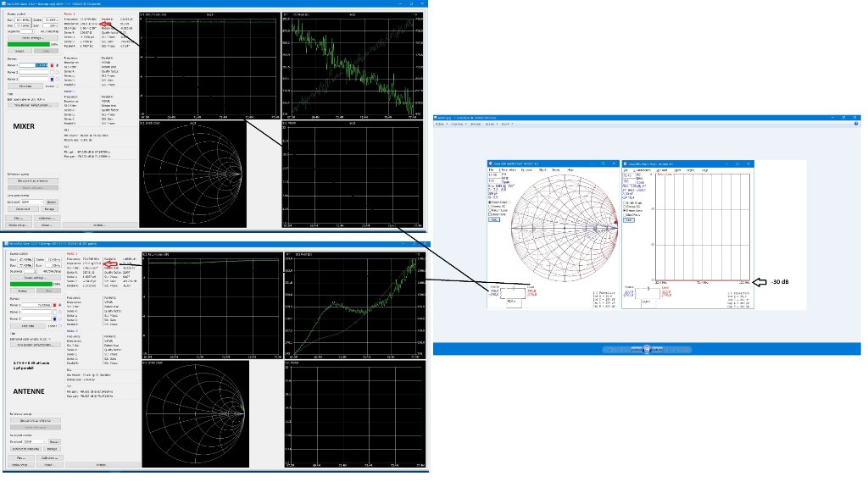The height and width of the screenshot is (504, 868).
Task: Pick Marker 1 red color swatch in ANTENNE window
Action: click(x=55, y=306)
